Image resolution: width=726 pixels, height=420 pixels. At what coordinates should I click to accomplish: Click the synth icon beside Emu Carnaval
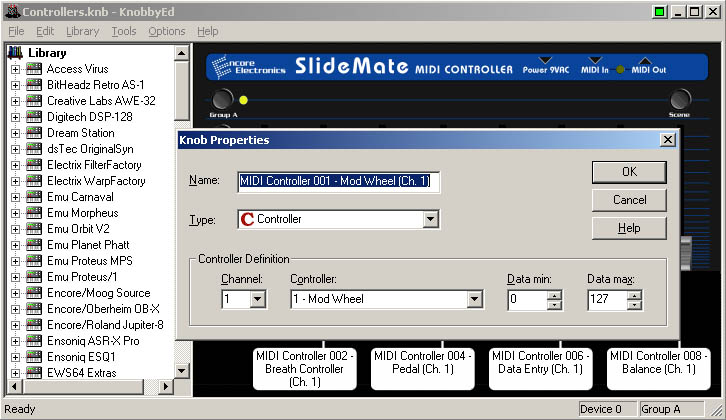(34, 197)
